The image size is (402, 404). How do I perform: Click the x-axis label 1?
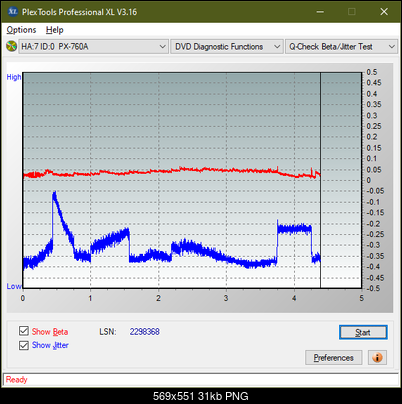pos(90,298)
